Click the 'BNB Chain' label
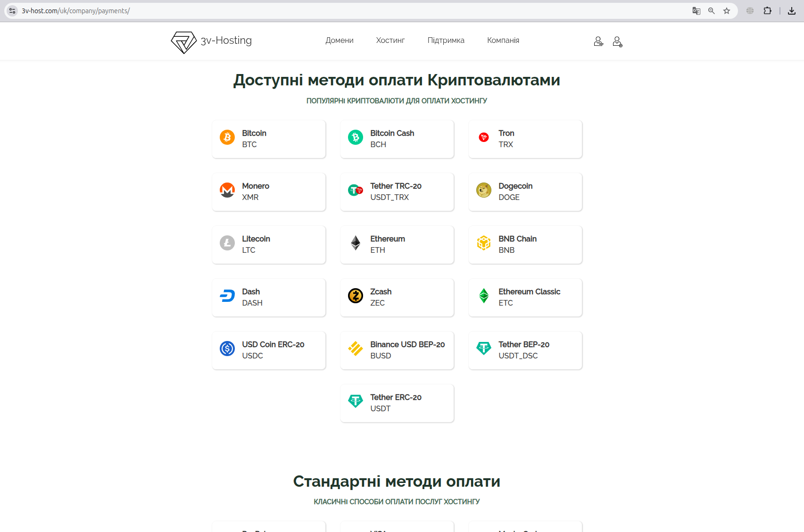 point(518,239)
